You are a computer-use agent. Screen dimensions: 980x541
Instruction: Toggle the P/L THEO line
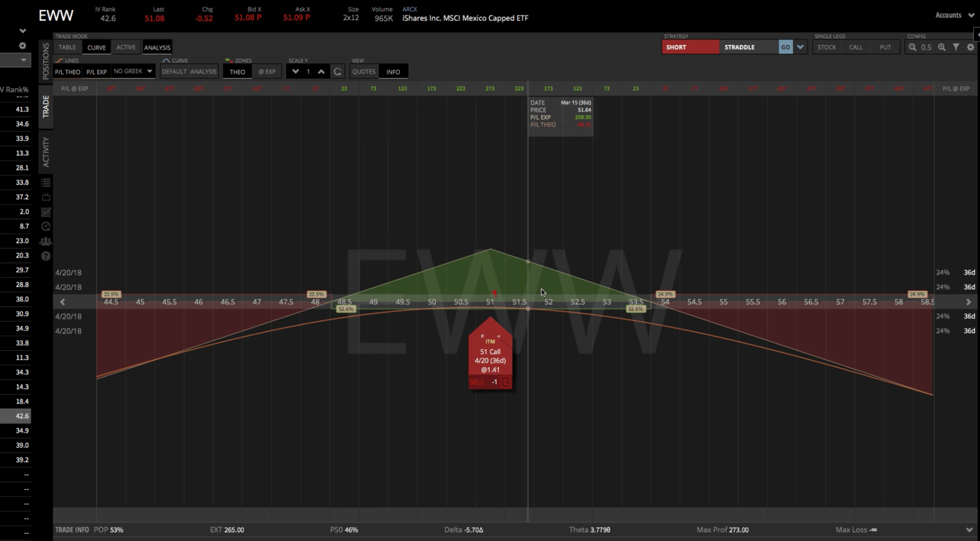tap(68, 72)
